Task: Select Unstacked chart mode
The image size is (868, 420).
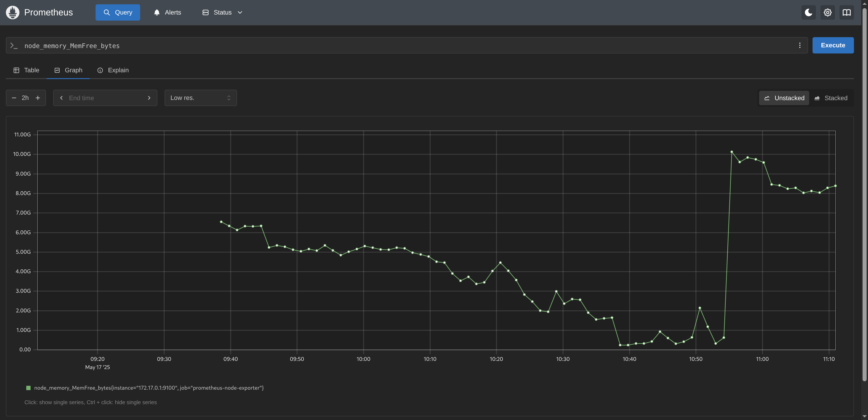Action: pyautogui.click(x=784, y=98)
